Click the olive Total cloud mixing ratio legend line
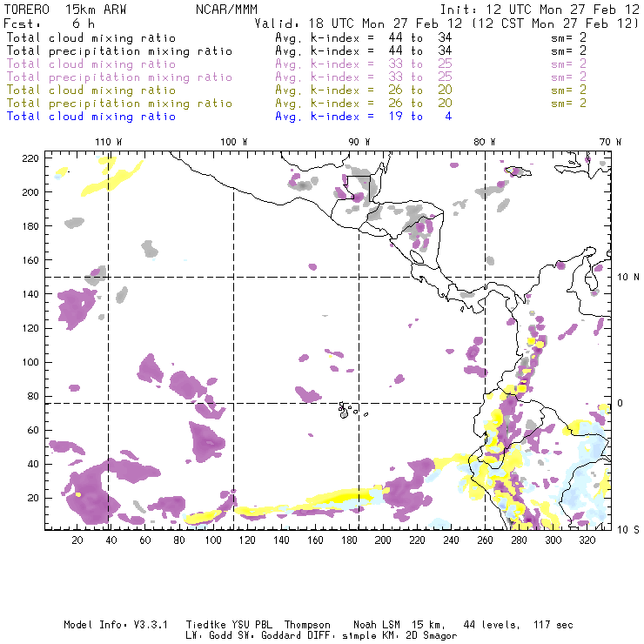 point(91,90)
